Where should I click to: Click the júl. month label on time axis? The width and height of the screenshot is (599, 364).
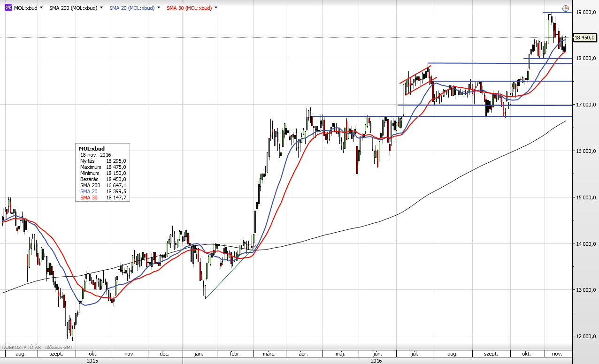coord(414,354)
